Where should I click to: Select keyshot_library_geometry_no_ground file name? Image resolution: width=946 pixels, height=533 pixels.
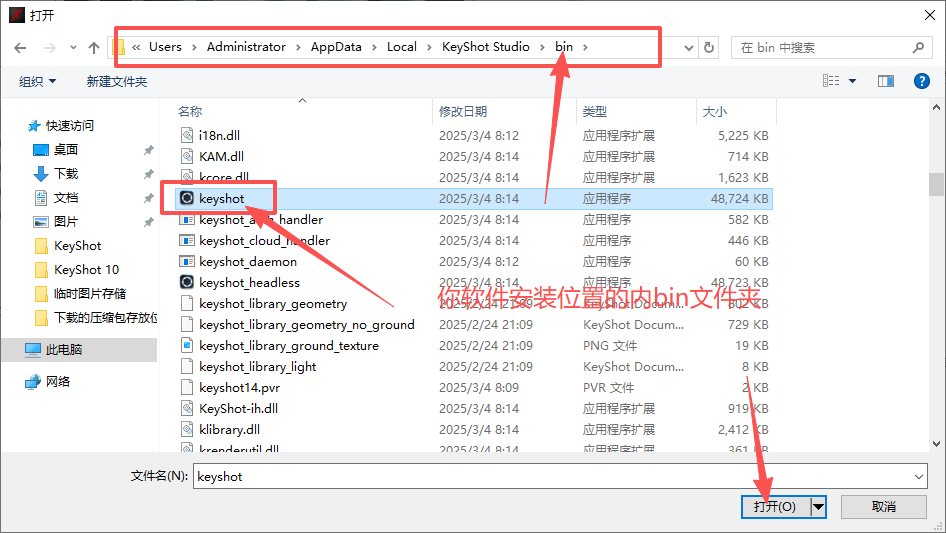click(307, 325)
